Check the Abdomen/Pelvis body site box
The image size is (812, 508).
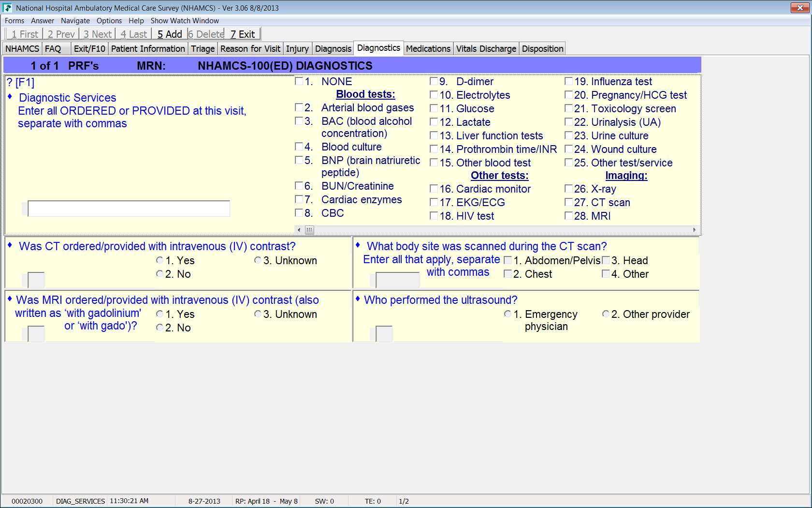507,260
